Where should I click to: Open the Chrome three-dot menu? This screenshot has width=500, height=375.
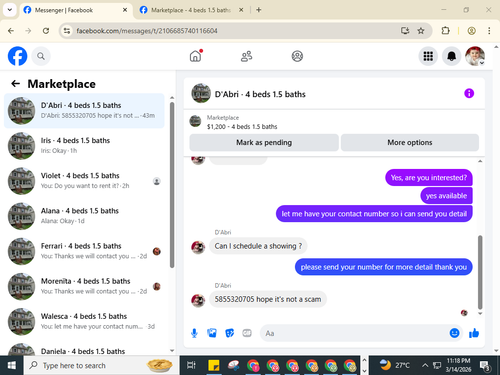click(x=489, y=31)
